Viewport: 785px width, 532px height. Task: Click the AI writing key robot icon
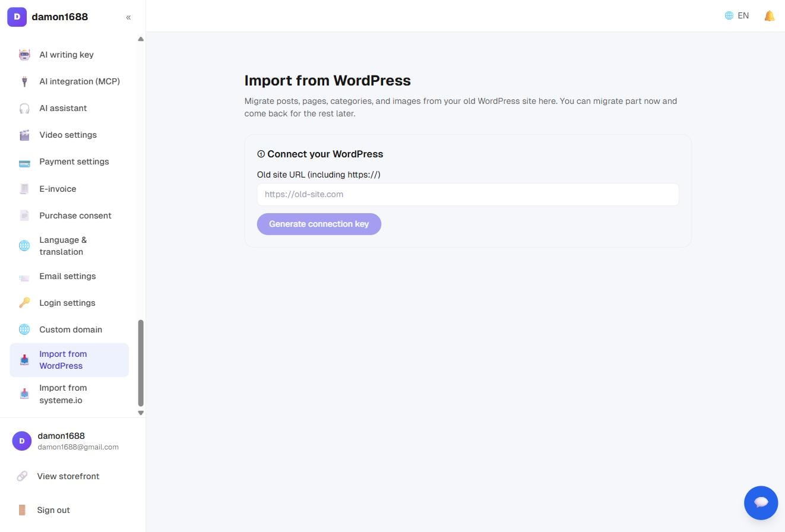[x=24, y=55]
